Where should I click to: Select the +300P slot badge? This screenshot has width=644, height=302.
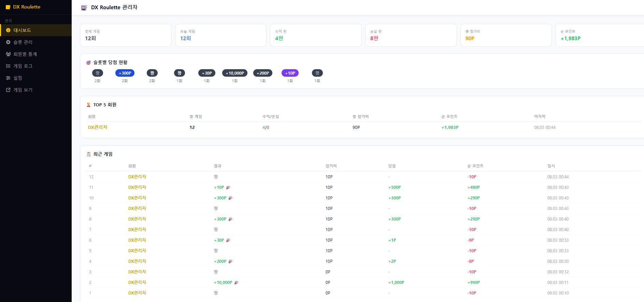(125, 73)
